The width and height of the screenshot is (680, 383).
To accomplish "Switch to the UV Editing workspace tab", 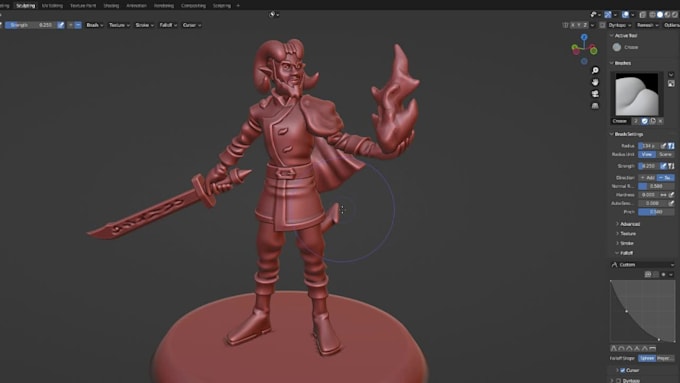I will [52, 6].
